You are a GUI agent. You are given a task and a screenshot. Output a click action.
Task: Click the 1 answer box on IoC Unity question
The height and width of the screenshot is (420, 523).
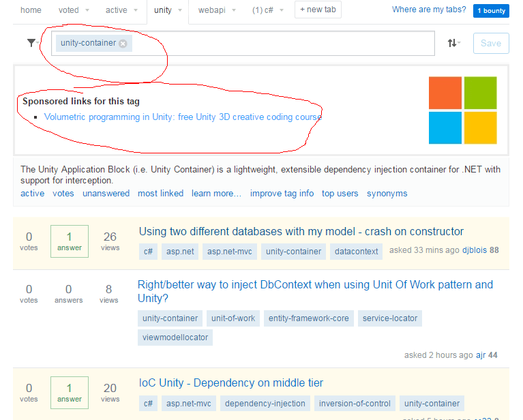(70, 393)
